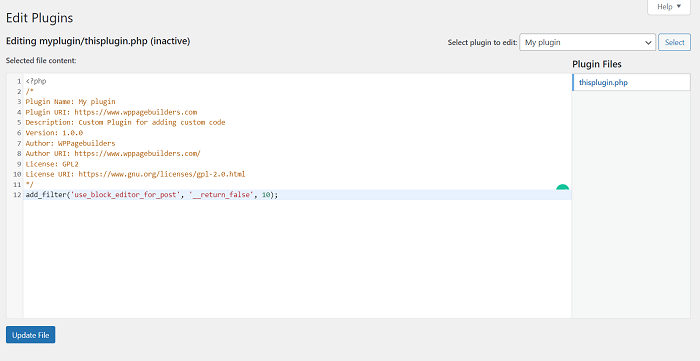Click the Select button
700x361 pixels.
(675, 42)
